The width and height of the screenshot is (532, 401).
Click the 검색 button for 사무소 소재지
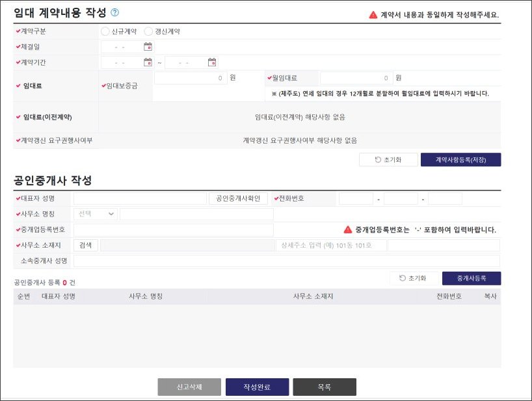tap(85, 245)
